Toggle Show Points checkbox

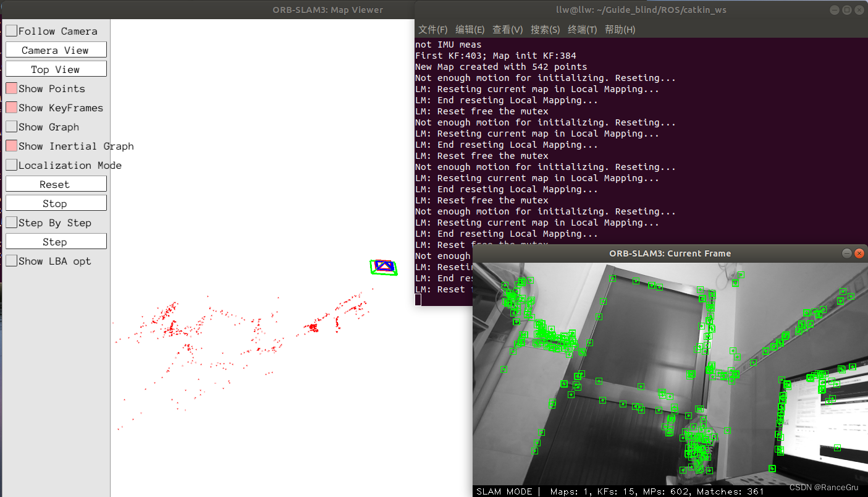tap(12, 88)
